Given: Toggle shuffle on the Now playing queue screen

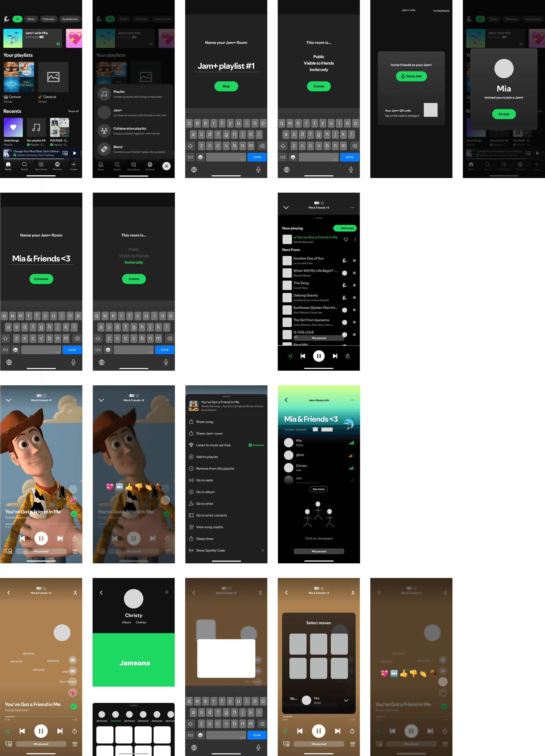Looking at the screenshot, I should 290,356.
